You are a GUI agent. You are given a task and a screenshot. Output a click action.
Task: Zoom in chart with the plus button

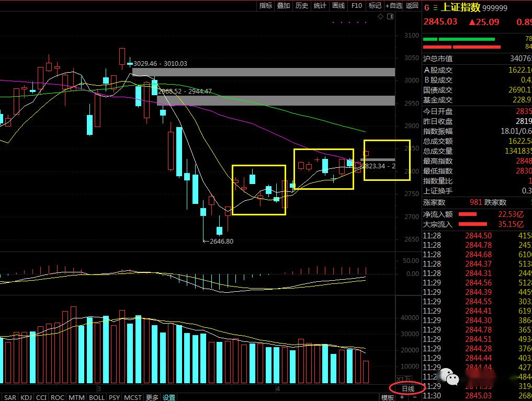coord(402,397)
